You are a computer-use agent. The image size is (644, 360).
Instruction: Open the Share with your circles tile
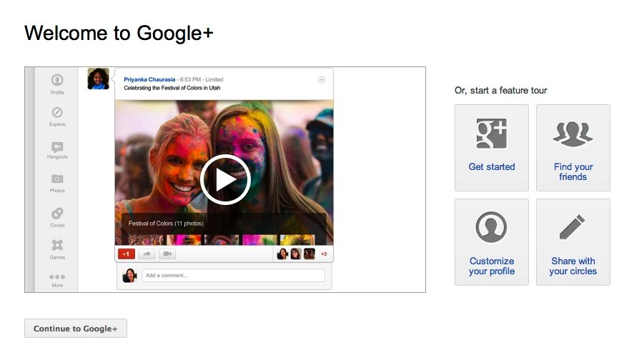pos(573,242)
